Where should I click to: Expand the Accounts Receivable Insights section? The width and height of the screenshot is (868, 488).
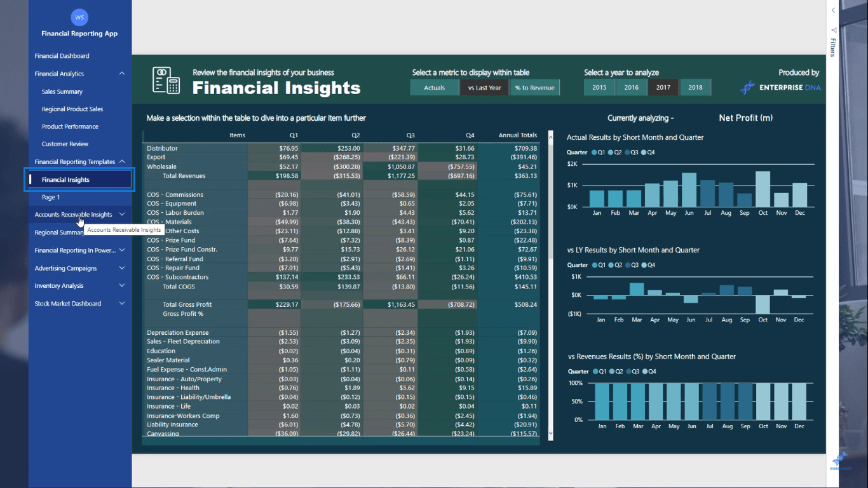(122, 215)
